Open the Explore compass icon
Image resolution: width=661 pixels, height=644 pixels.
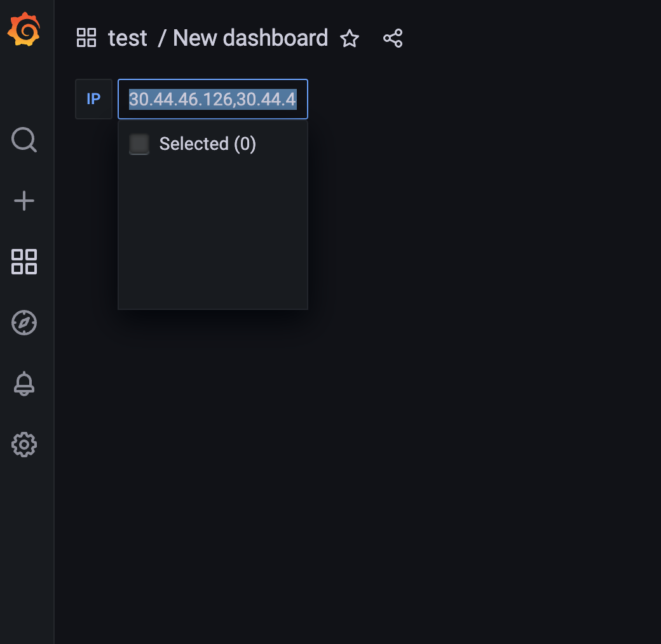[x=24, y=323]
